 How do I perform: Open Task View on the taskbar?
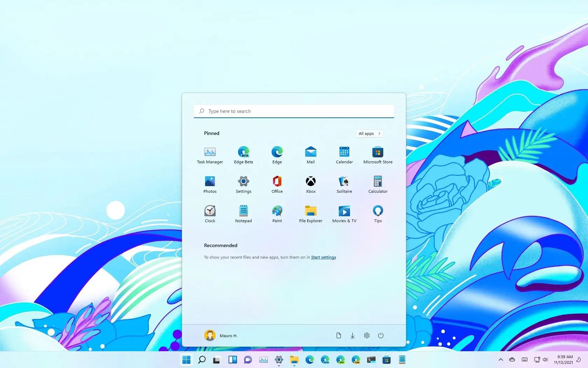point(217,360)
